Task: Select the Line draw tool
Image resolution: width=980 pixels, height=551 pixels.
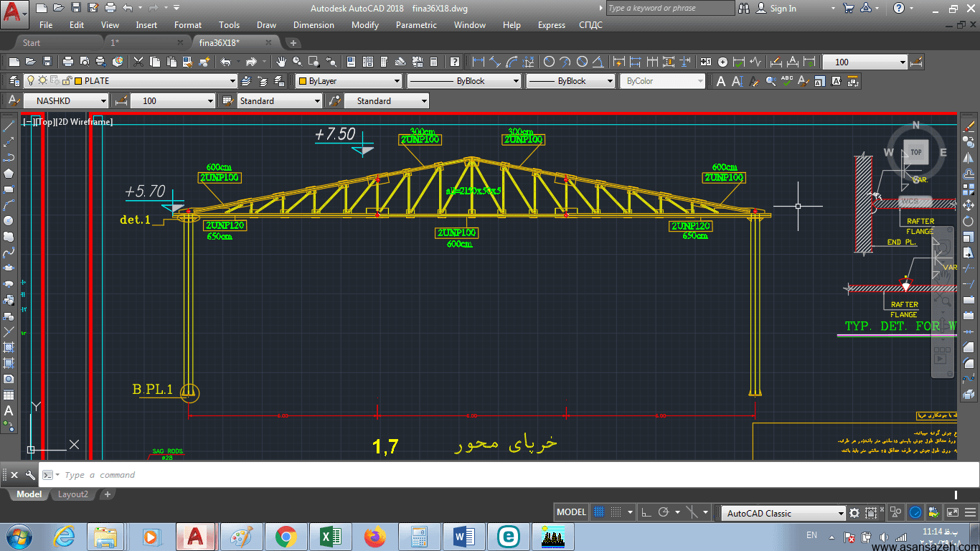Action: pos(9,126)
